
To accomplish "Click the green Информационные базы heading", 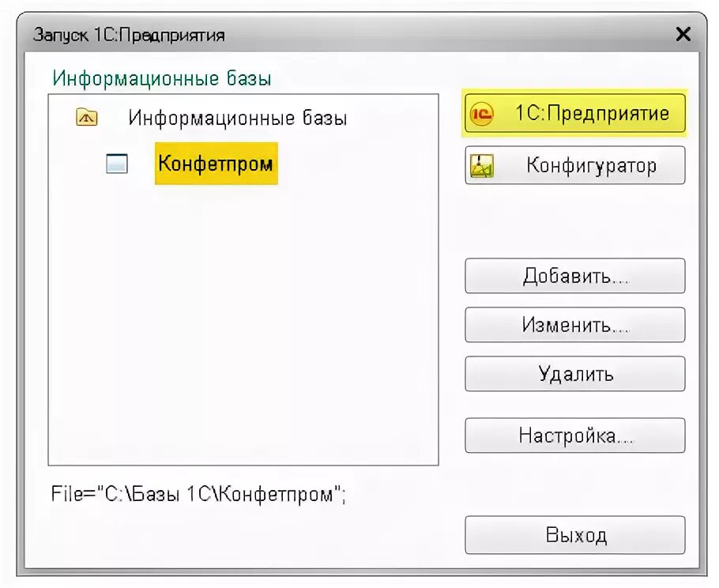I will click(x=162, y=78).
